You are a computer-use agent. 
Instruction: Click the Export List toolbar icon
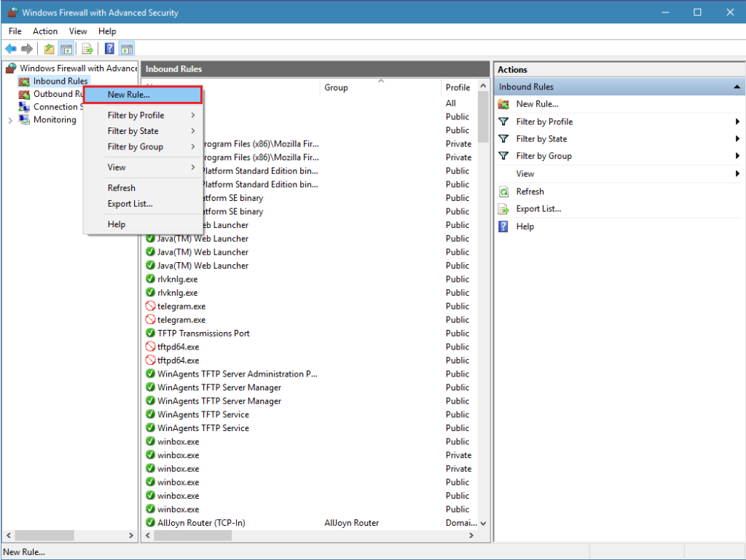tap(87, 49)
